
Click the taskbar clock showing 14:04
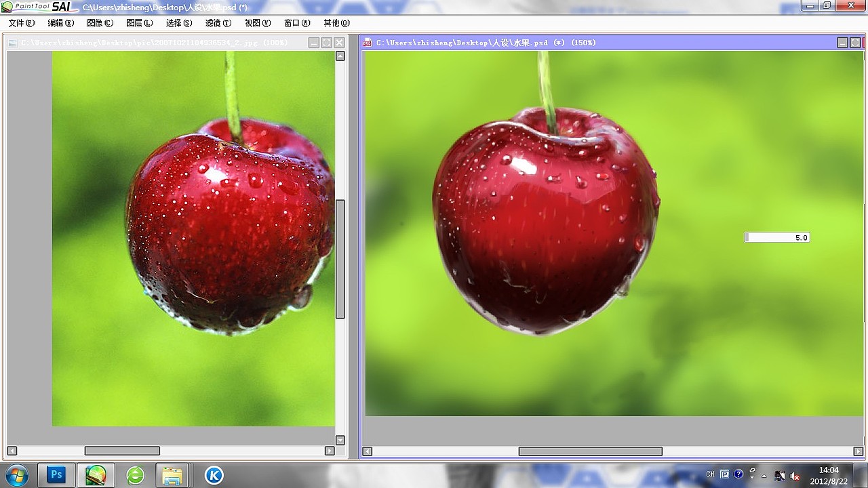[x=829, y=475]
